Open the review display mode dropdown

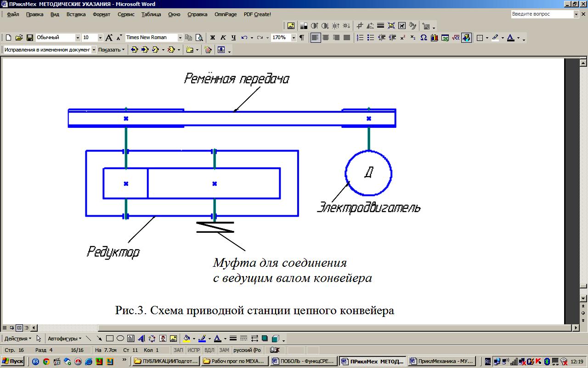(x=94, y=50)
